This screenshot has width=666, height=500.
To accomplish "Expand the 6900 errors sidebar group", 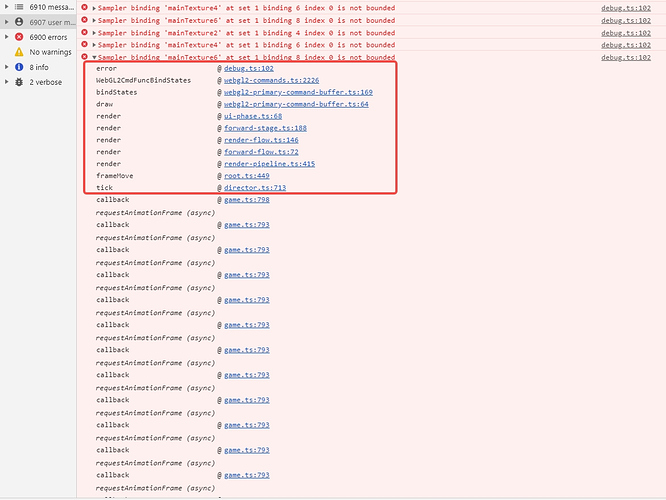I will (x=6, y=37).
